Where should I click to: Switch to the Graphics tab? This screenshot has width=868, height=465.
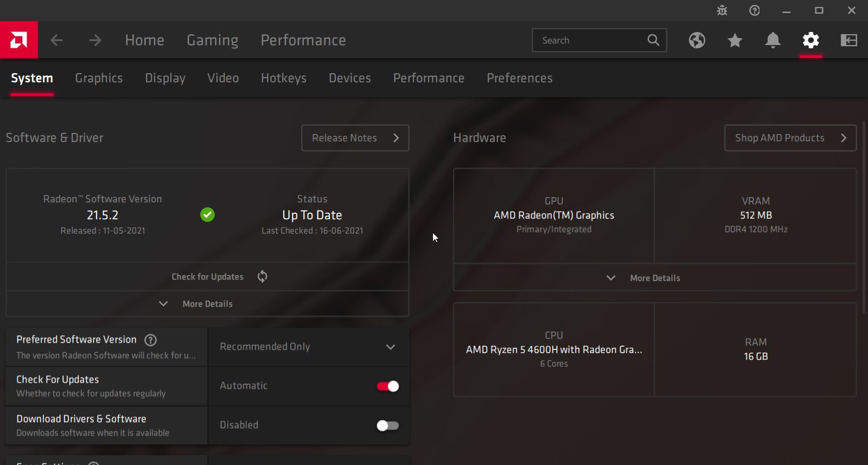[x=99, y=78]
